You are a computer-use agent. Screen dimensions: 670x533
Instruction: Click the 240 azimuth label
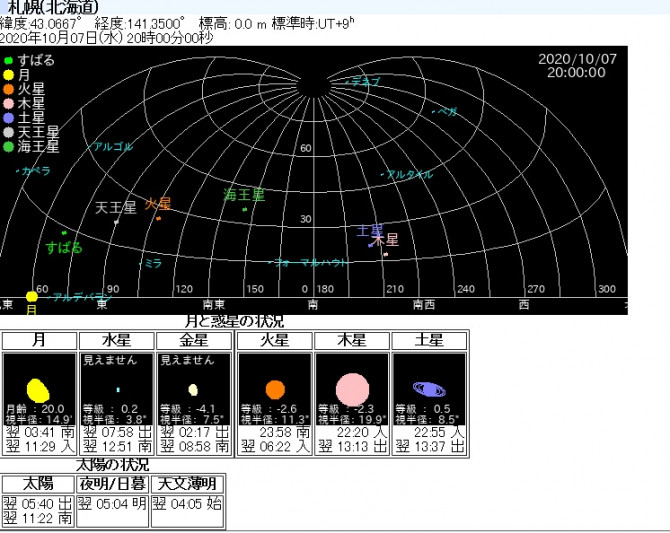[466, 289]
